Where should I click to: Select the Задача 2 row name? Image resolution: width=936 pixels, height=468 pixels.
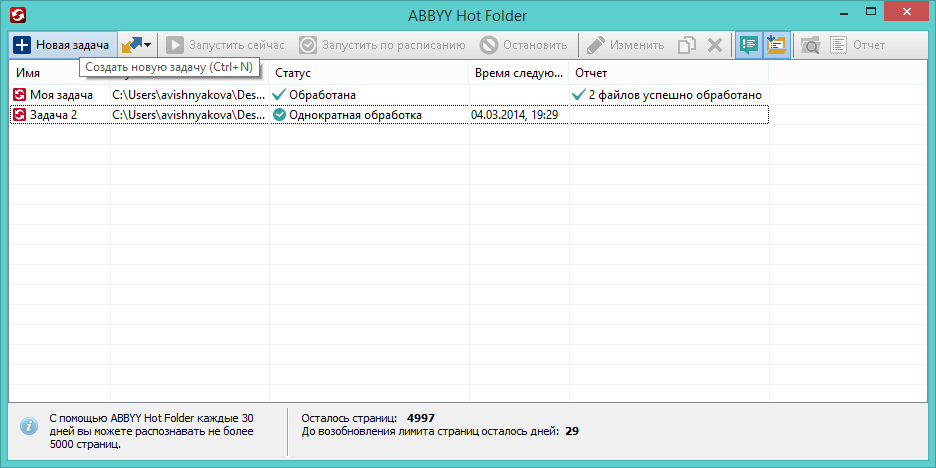click(54, 115)
